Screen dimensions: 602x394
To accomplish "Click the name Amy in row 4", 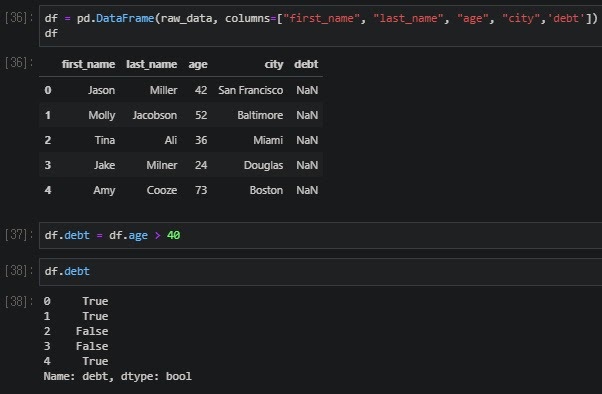I will (104, 190).
